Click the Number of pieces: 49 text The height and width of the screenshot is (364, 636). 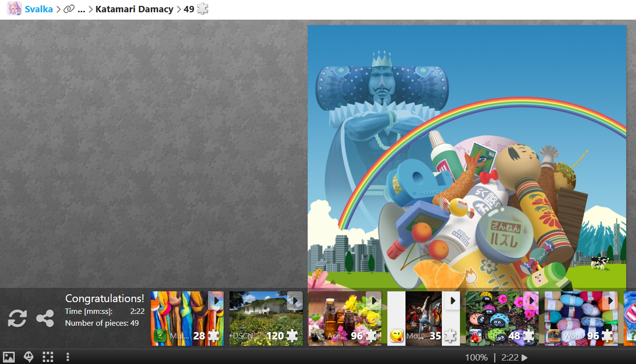tap(102, 323)
